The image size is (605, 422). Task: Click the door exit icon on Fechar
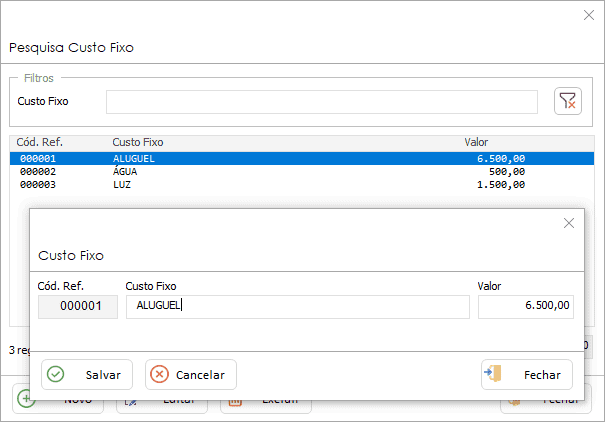pos(493,373)
